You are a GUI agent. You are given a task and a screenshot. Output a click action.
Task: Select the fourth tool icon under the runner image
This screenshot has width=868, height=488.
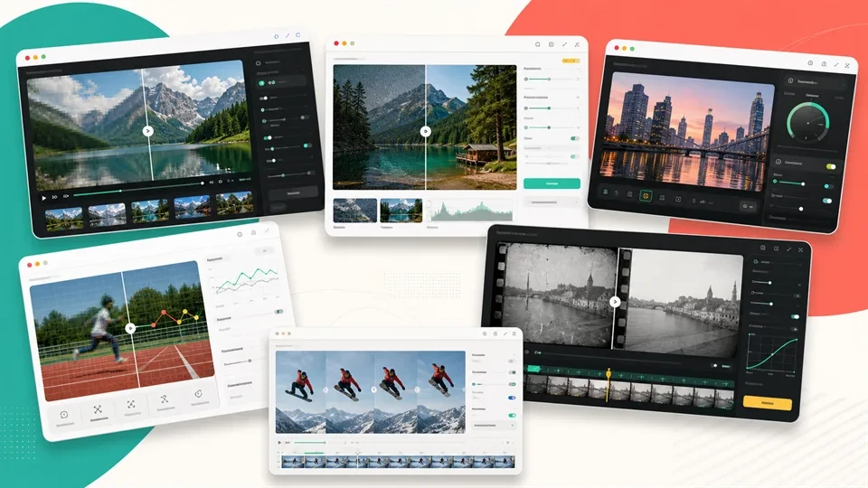[x=165, y=399]
